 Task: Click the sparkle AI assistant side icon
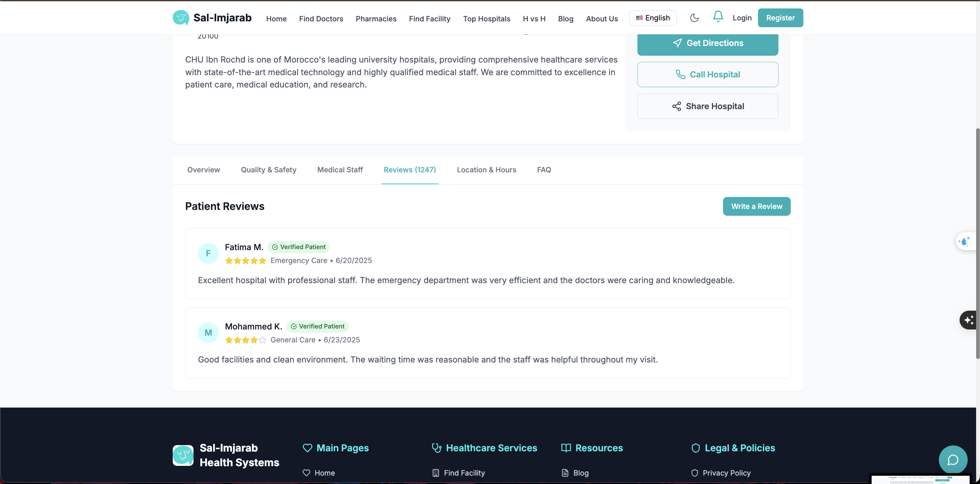pyautogui.click(x=969, y=320)
